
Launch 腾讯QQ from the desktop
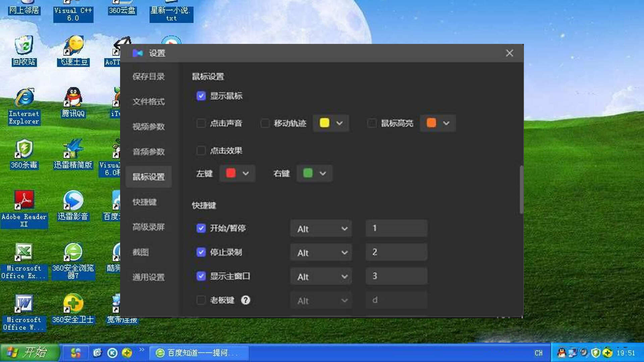tap(73, 102)
